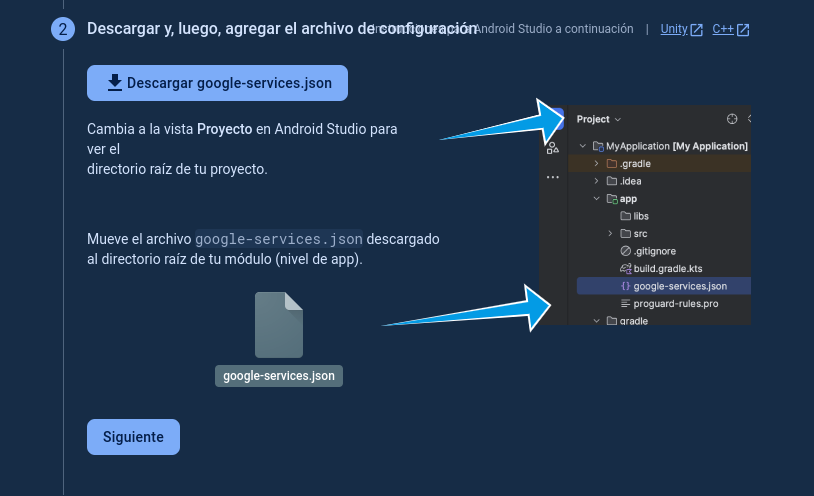Viewport: 814px width, 496px height.
Task: Open the Unity instructions link
Action: [674, 30]
